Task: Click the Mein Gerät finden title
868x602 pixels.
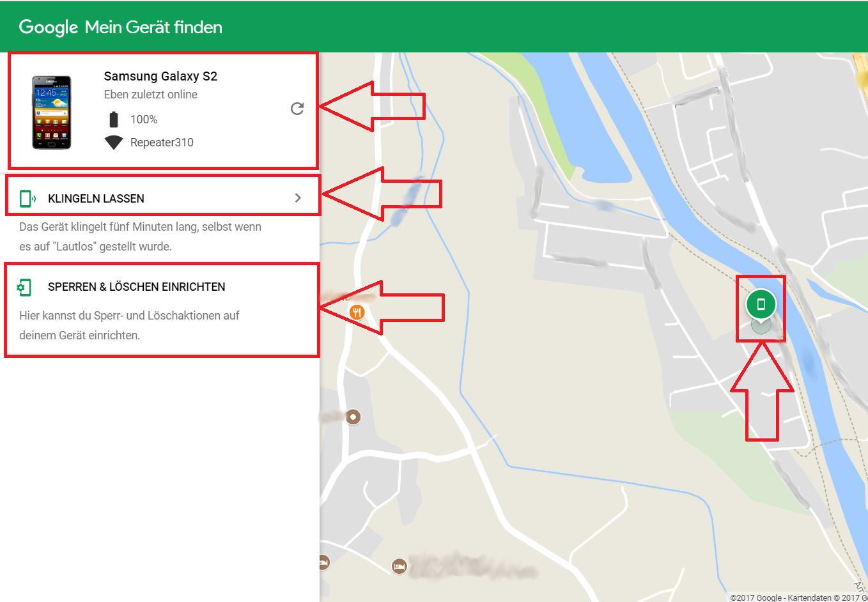Action: pyautogui.click(x=153, y=27)
